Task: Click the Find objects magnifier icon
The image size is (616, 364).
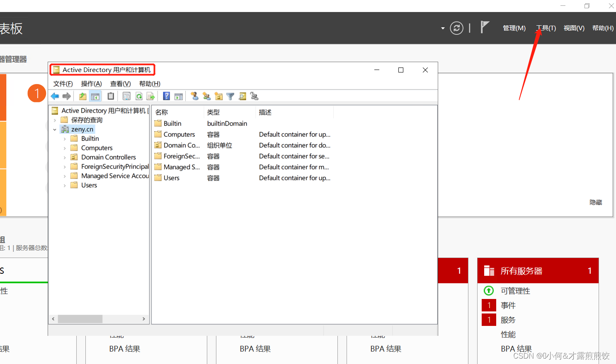Action: (243, 96)
